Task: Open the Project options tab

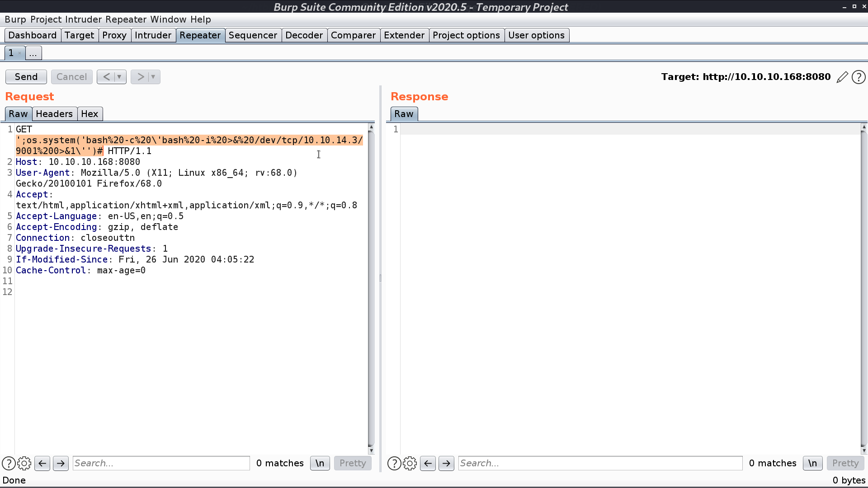Action: pyautogui.click(x=467, y=35)
